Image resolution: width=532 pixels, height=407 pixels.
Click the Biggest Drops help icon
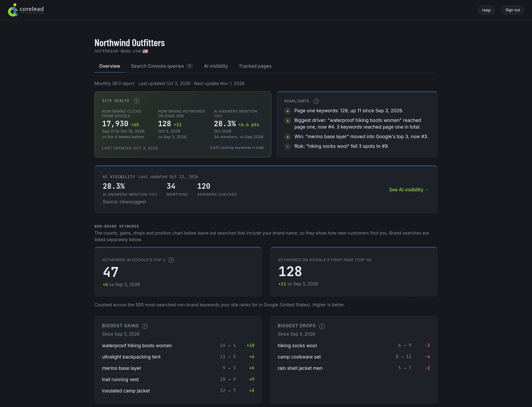tap(322, 326)
